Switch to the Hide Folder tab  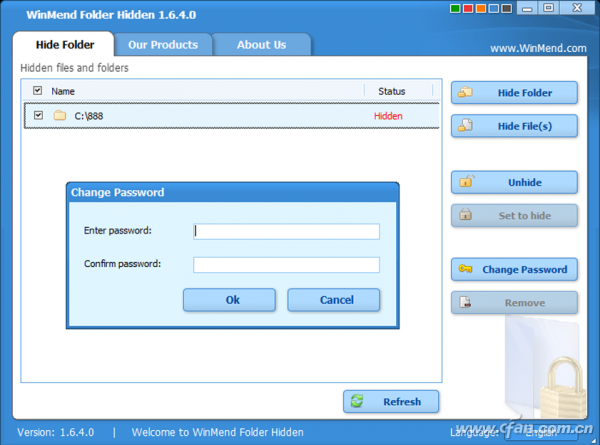click(x=64, y=45)
